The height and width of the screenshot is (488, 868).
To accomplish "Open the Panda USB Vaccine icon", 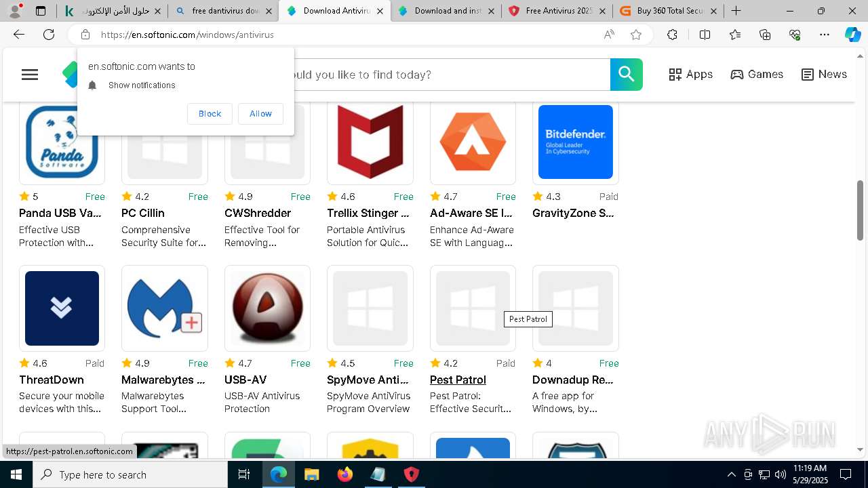I will (62, 142).
